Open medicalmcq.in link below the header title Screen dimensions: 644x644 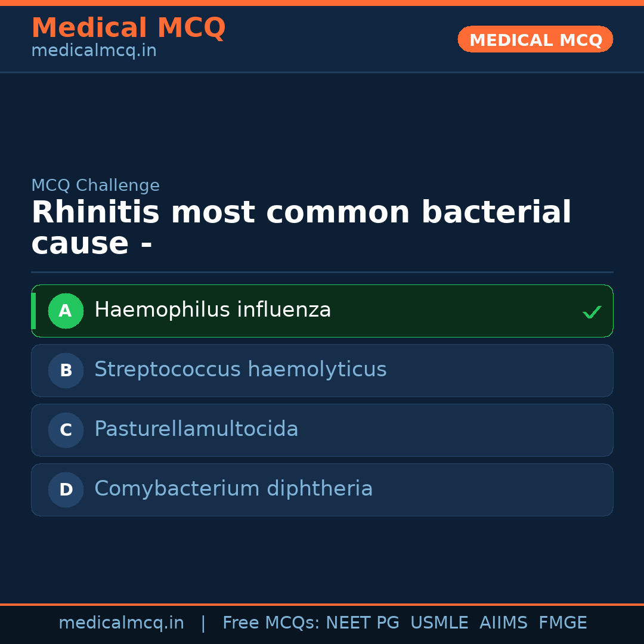[x=94, y=51]
